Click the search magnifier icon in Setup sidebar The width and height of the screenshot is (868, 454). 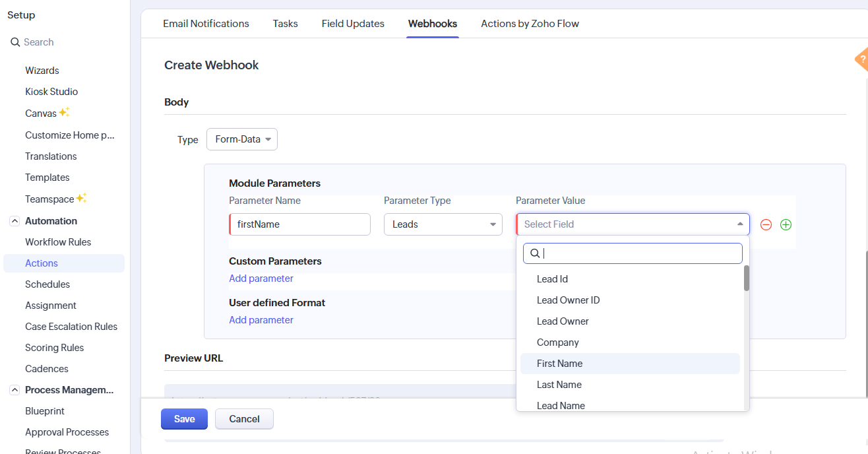[x=15, y=42]
